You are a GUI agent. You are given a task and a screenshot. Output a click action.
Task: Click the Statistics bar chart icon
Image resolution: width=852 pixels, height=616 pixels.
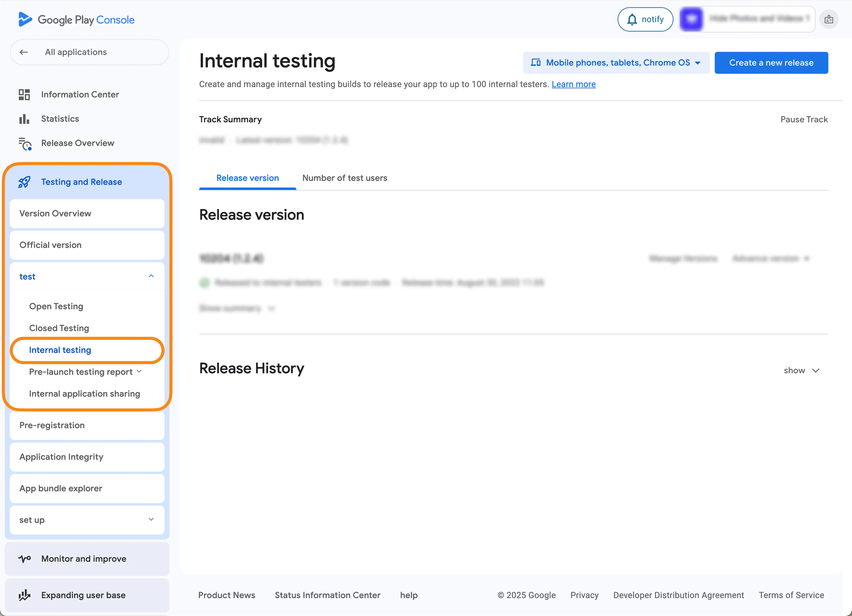pos(24,119)
